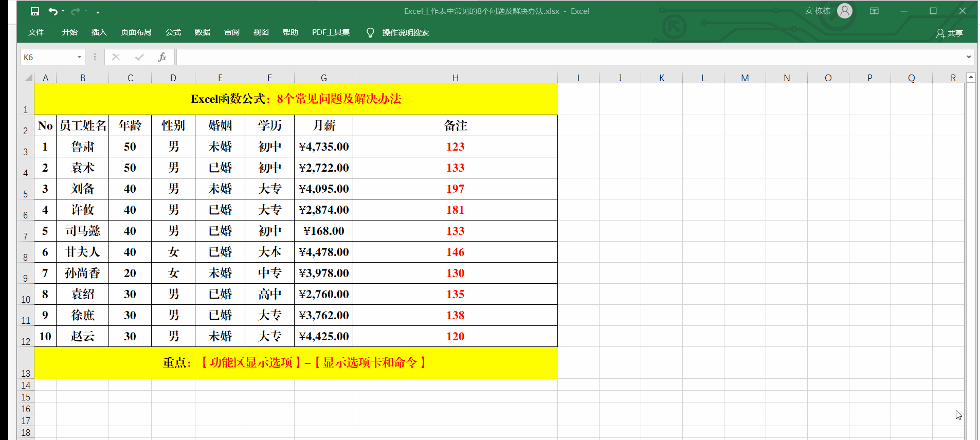Switch to the 数据 tab

click(203, 32)
